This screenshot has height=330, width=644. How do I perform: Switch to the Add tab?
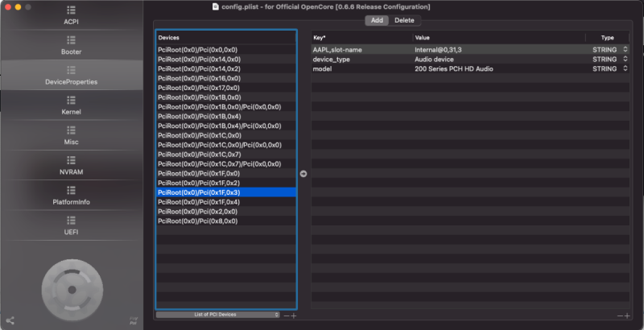click(x=377, y=20)
